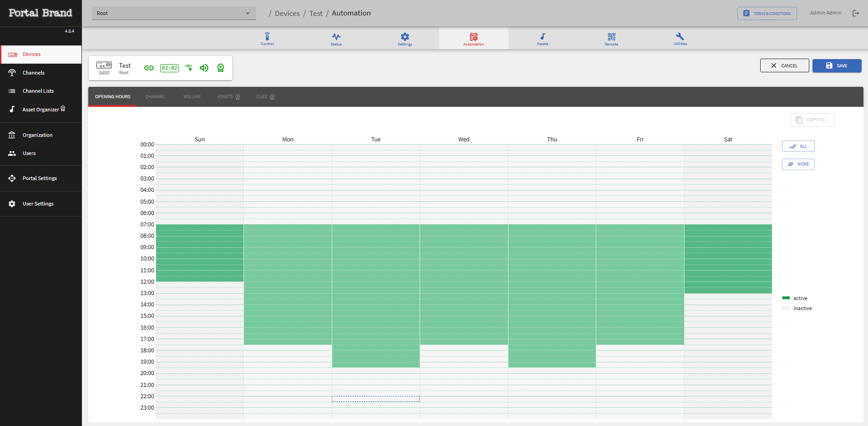868x426 pixels.
Task: Open the Status pulse icon
Action: 336,39
